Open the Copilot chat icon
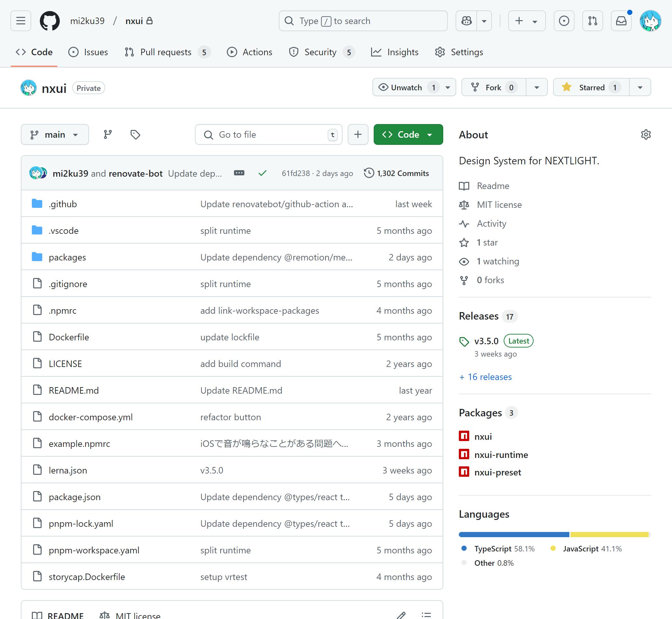Viewport: 672px width, 619px height. point(466,21)
